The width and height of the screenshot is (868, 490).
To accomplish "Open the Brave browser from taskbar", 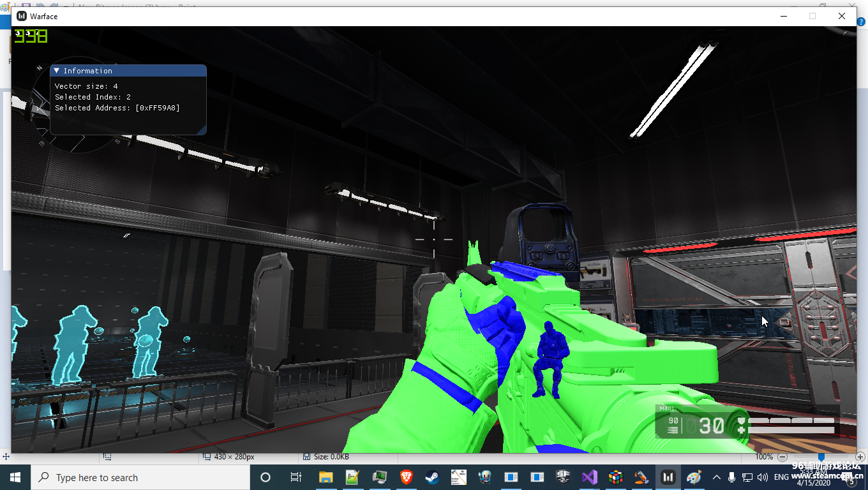I will (406, 477).
